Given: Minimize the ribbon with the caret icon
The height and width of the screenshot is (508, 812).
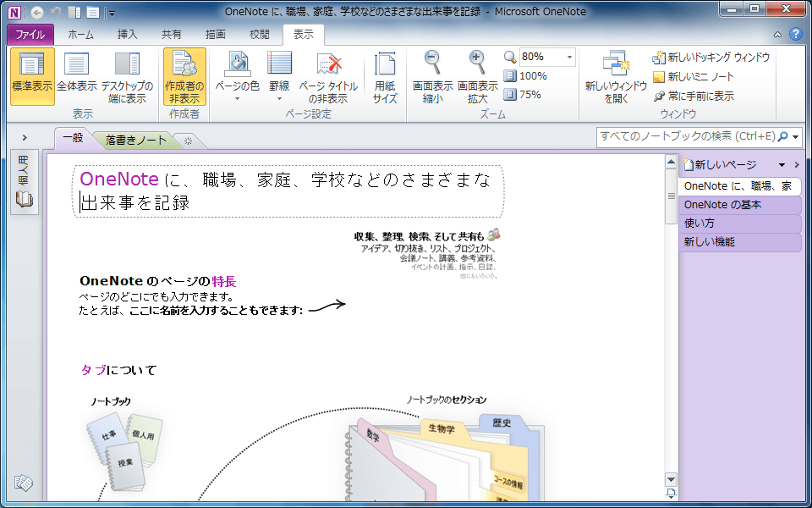Looking at the screenshot, I should coord(777,36).
